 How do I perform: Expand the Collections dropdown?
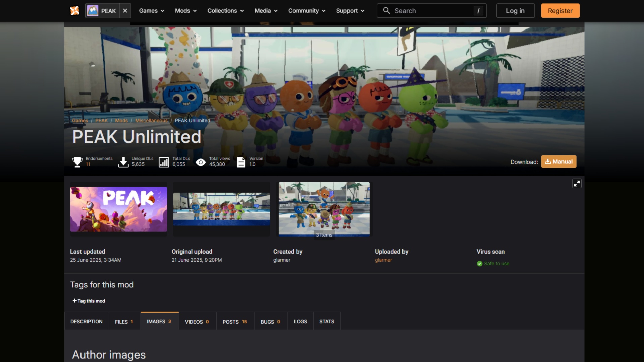coord(225,11)
